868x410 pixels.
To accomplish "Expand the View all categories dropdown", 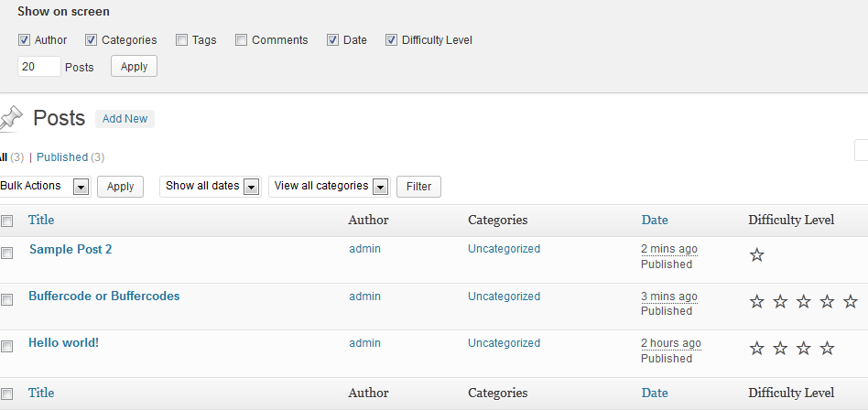I will click(x=330, y=187).
